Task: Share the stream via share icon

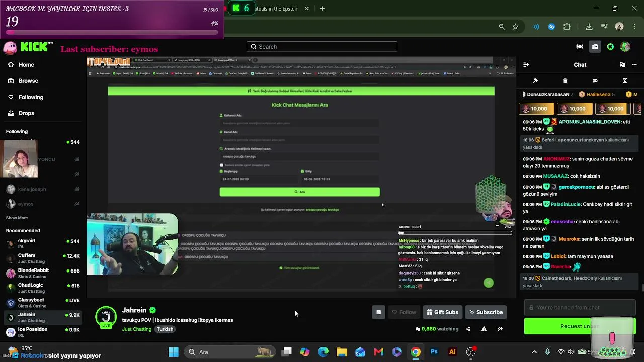Action: [x=468, y=329]
